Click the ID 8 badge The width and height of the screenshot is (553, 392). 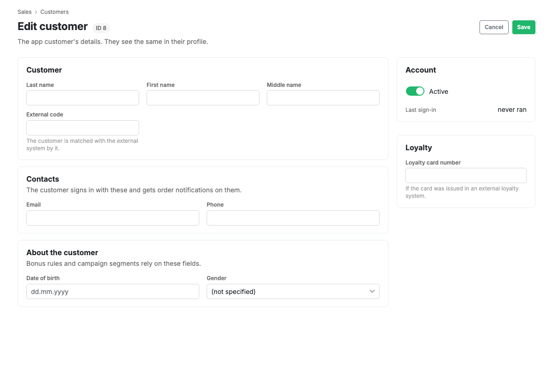tap(101, 28)
